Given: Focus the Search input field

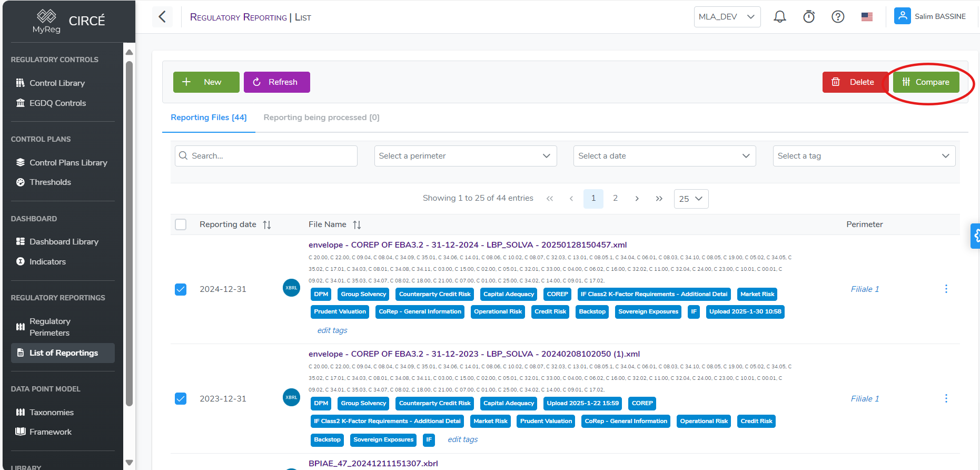Looking at the screenshot, I should tap(266, 156).
